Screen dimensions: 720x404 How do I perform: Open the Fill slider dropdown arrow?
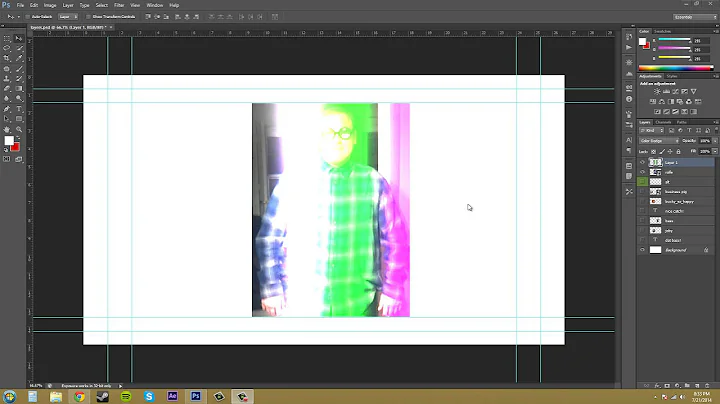tap(715, 152)
